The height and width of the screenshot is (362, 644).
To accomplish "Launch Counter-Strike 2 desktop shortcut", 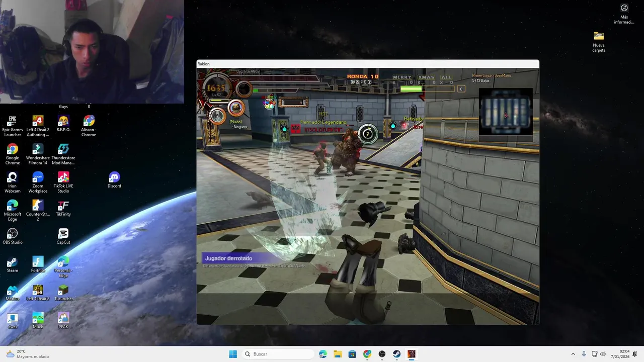I will coord(38,211).
